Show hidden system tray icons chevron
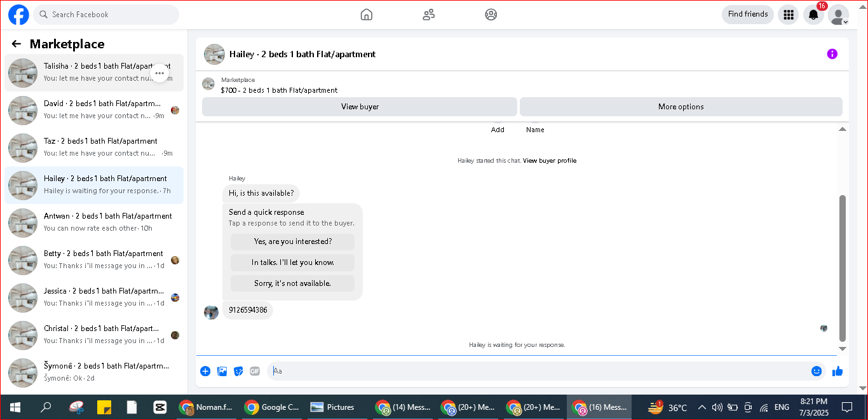This screenshot has height=420, width=868. (x=702, y=407)
